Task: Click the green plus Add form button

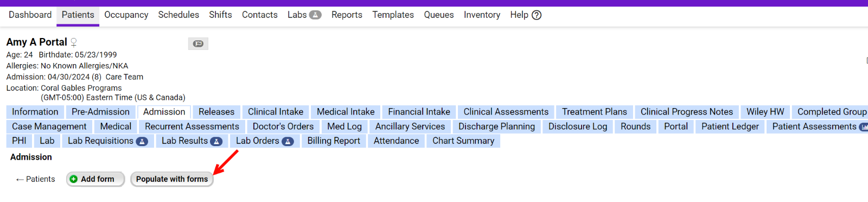Action: [95, 179]
